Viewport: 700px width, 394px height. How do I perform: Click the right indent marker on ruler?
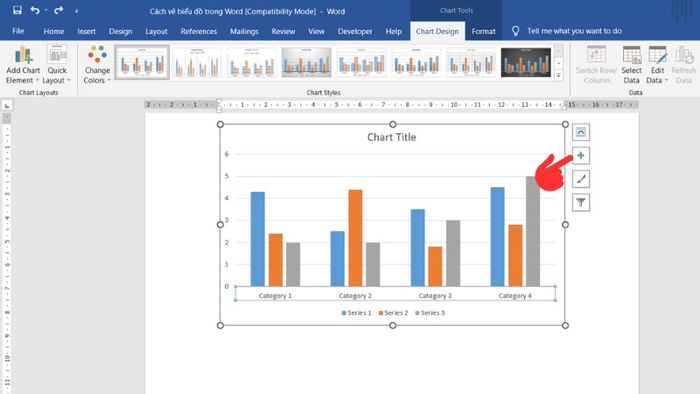(x=564, y=107)
